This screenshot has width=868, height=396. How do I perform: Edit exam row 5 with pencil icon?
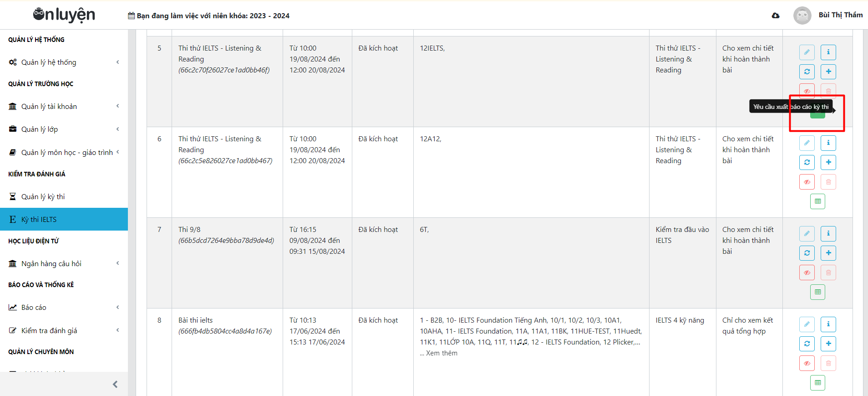click(807, 52)
